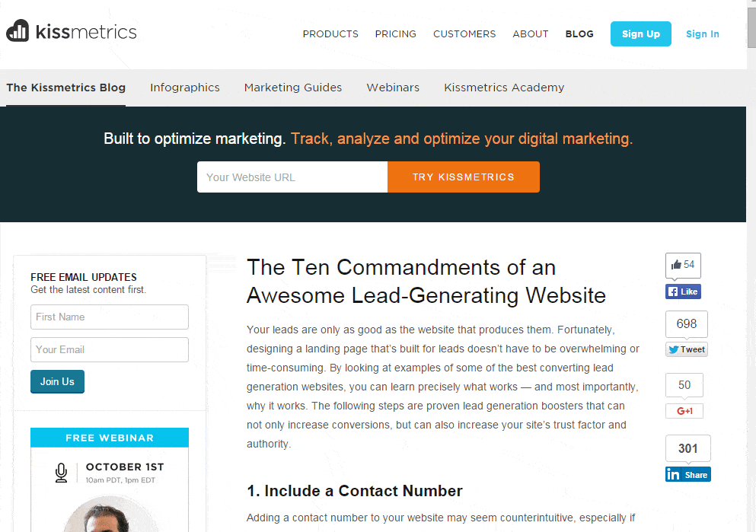
Task: Click the LinkedIn Share button
Action: tap(687, 474)
